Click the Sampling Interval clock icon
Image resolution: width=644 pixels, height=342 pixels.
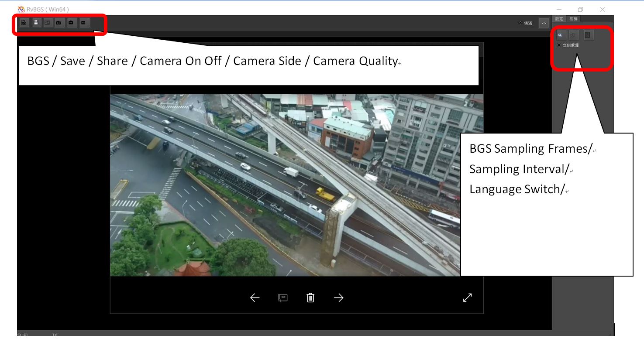click(x=573, y=35)
